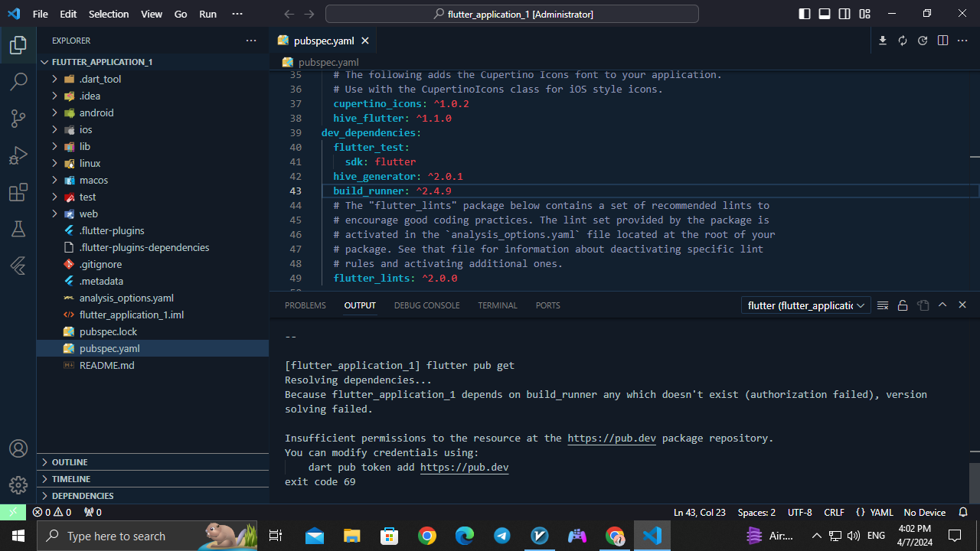Open the output channel dropdown
The height and width of the screenshot is (551, 980).
(805, 305)
